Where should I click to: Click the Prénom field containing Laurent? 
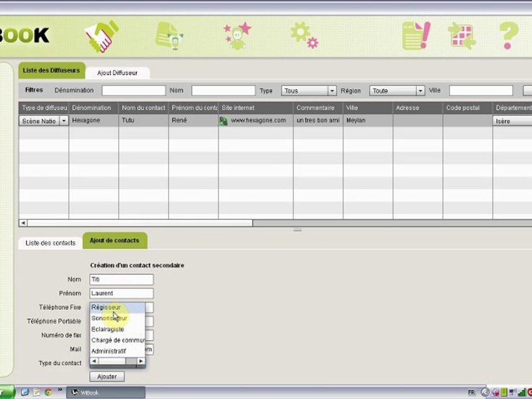tap(121, 294)
